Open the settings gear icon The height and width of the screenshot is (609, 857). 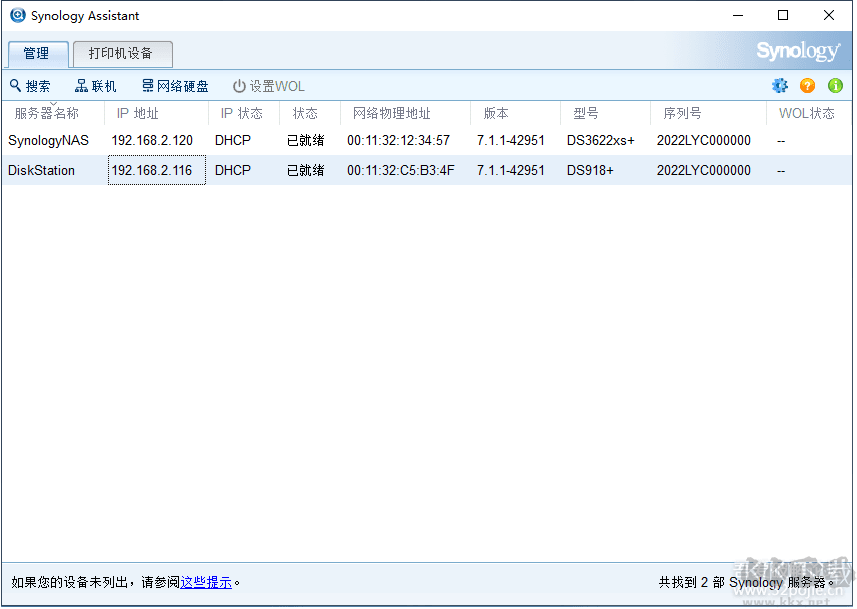click(x=780, y=86)
